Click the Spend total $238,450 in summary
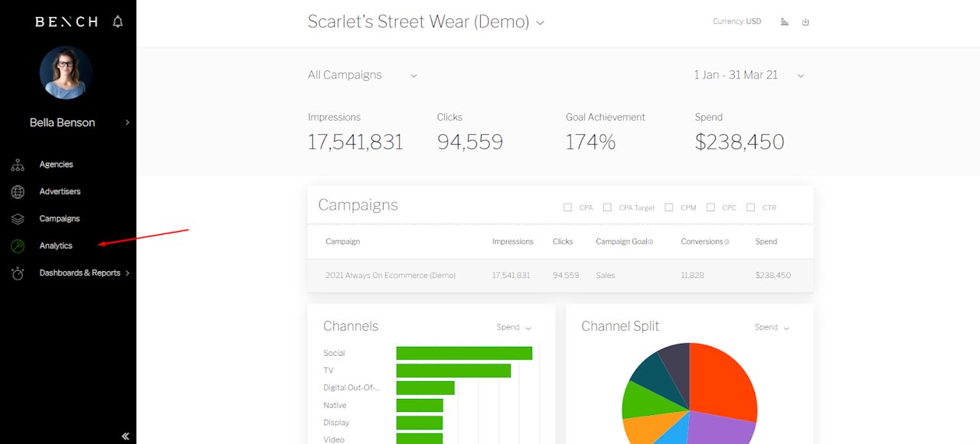 (x=740, y=142)
